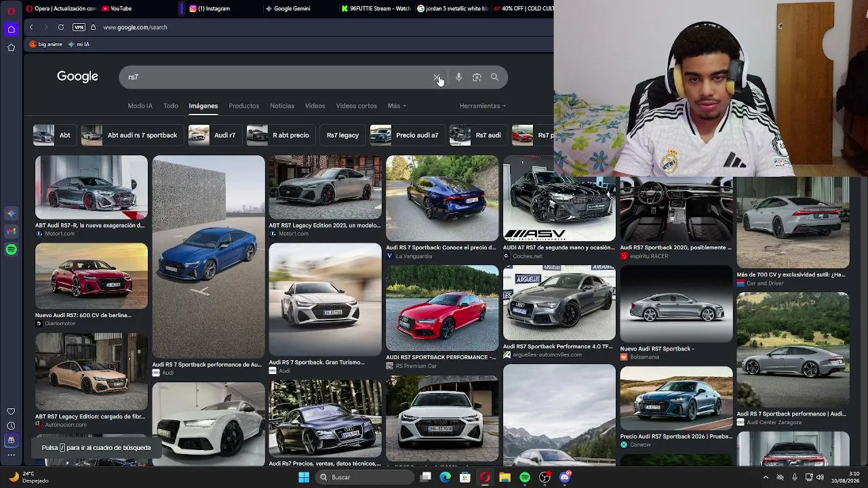
Task: Open Gmail from the Opera sidebar
Action: (x=11, y=232)
